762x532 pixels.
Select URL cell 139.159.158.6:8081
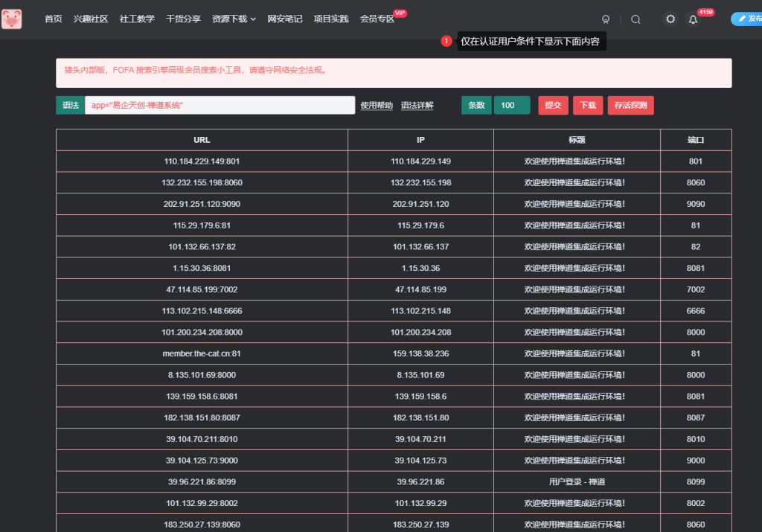click(x=202, y=397)
